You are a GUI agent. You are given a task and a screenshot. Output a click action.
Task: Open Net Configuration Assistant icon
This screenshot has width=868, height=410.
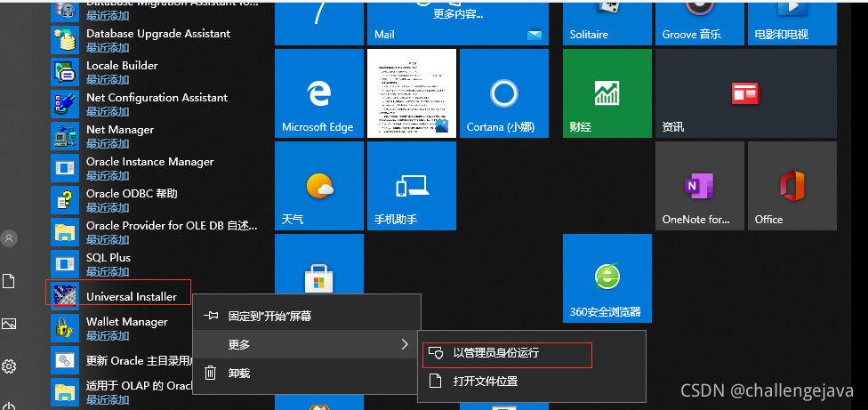tap(65, 103)
